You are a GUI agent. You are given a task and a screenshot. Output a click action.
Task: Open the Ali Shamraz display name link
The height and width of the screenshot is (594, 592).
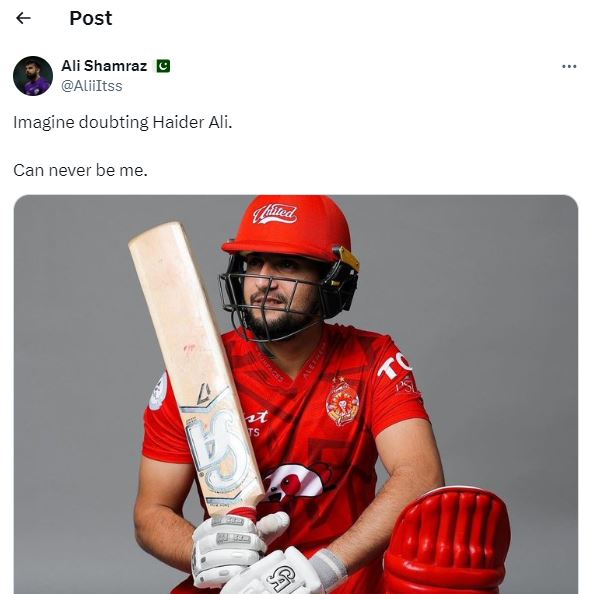coord(104,66)
